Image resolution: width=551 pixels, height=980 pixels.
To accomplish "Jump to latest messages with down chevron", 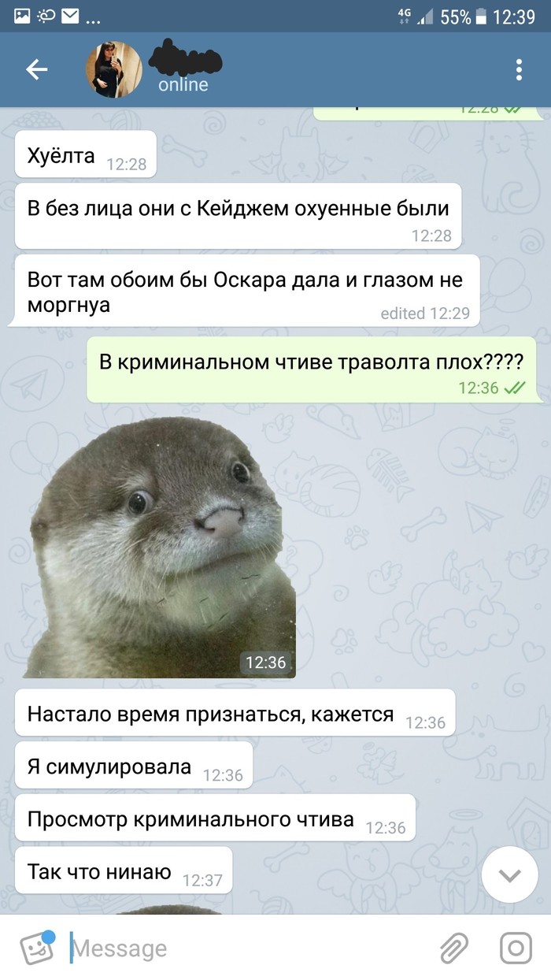I will 509,874.
